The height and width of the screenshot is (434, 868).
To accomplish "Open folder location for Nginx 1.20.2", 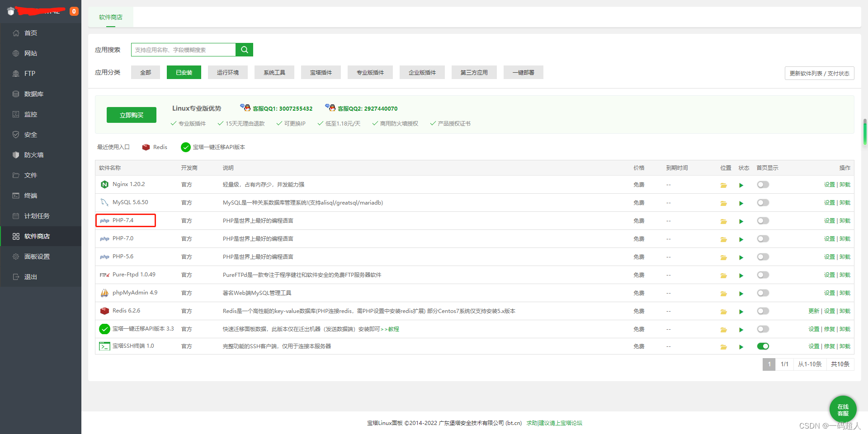I will pos(723,185).
